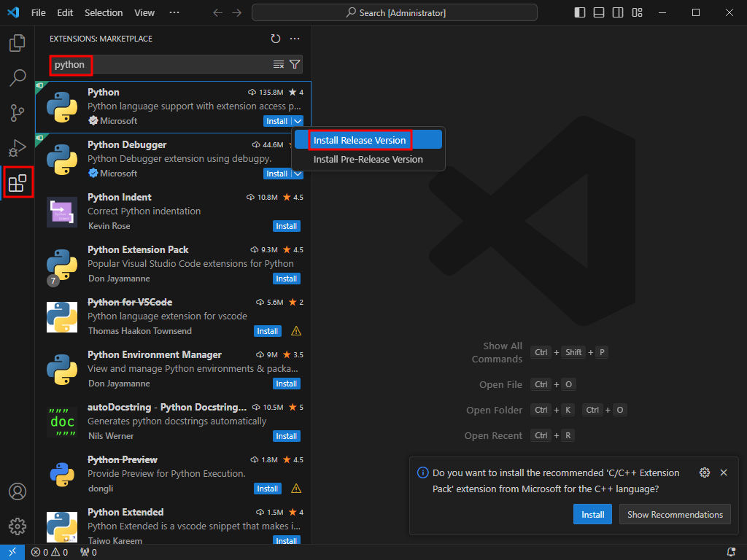The width and height of the screenshot is (747, 560).
Task: Open the Edit menu
Action: 65,13
